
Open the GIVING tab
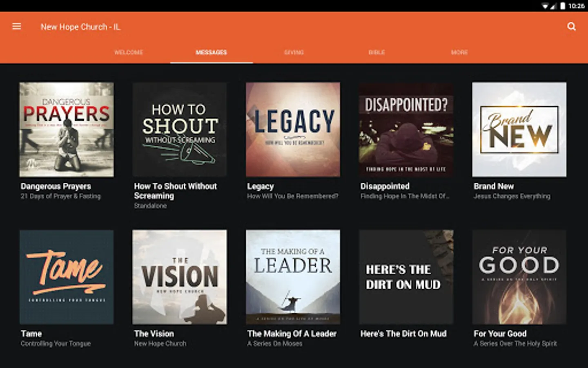[294, 52]
